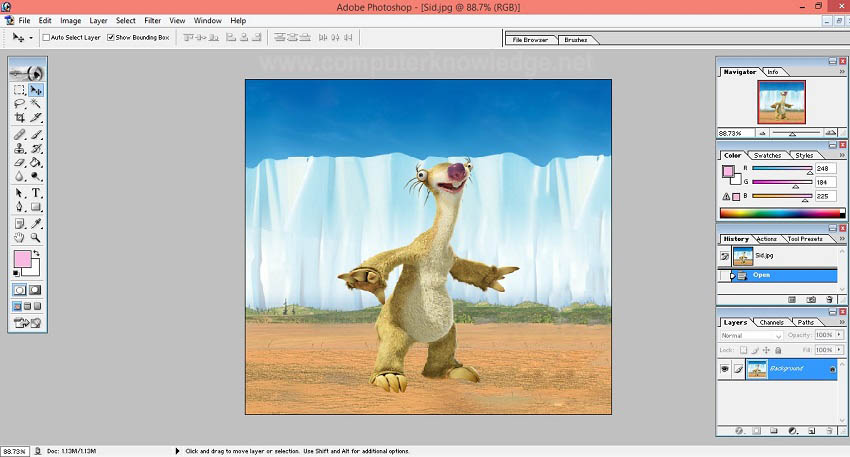Screen dimensions: 850x457
Task: Select the Dodge tool
Action: (36, 176)
